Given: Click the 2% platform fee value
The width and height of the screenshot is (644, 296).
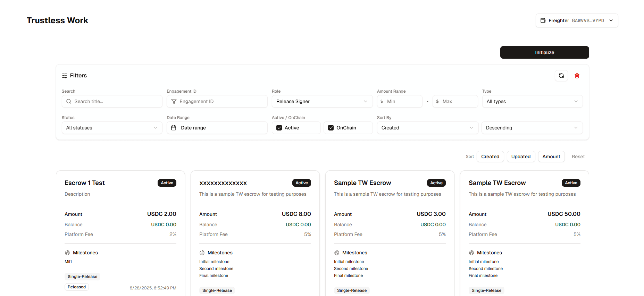Looking at the screenshot, I should 173,234.
